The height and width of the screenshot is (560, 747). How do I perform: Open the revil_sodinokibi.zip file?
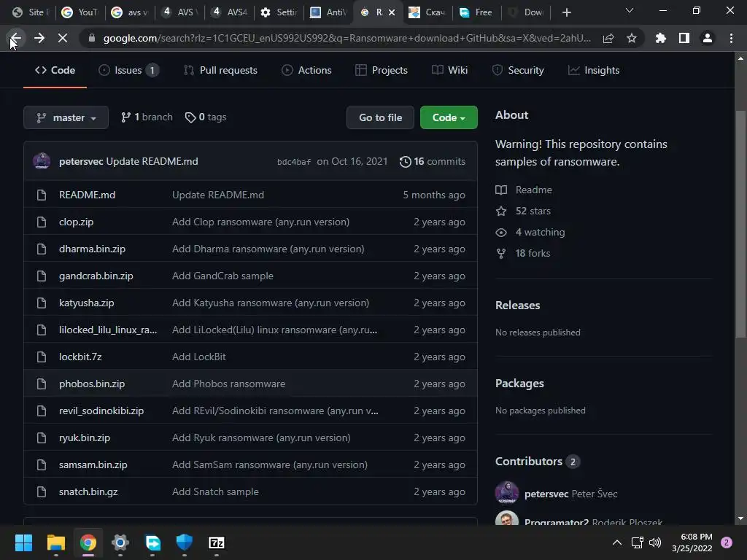coord(101,411)
